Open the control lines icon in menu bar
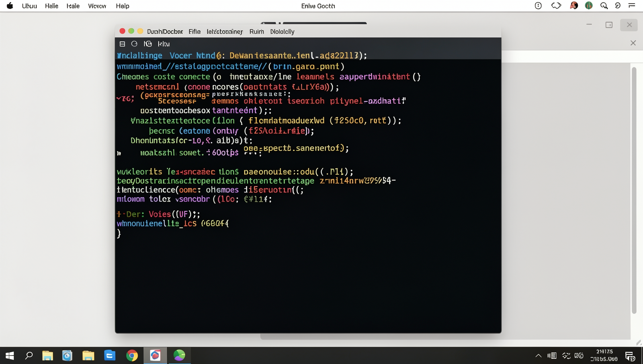 pyautogui.click(x=632, y=5)
